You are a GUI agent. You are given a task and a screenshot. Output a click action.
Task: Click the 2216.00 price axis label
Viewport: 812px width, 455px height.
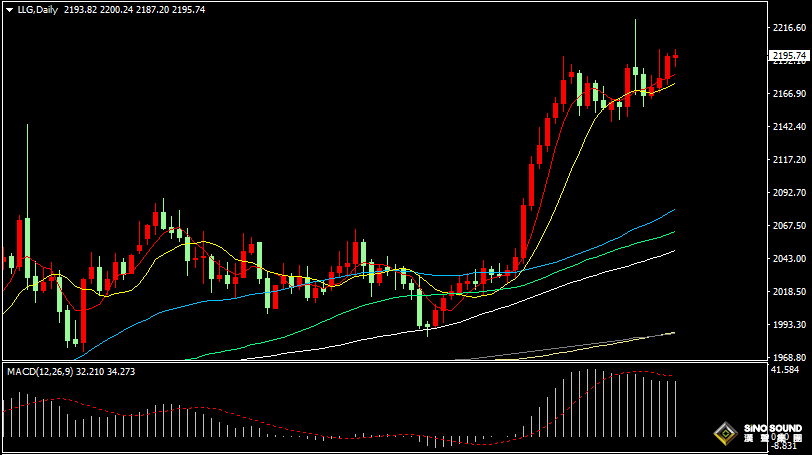(x=789, y=28)
